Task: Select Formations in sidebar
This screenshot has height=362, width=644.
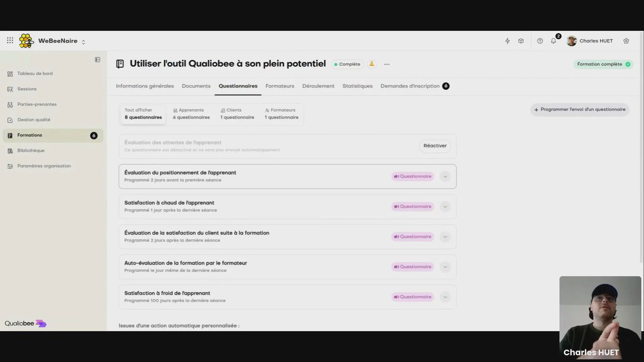Action: 53,135
